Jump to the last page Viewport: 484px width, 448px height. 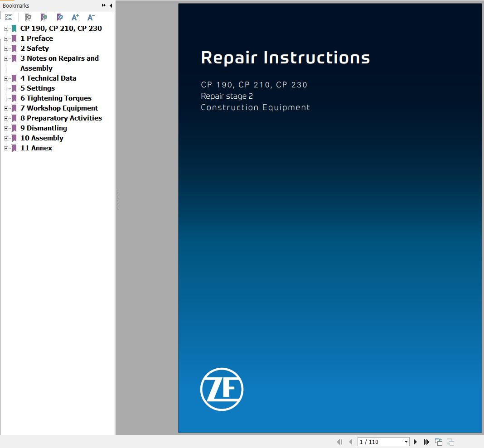tap(427, 442)
